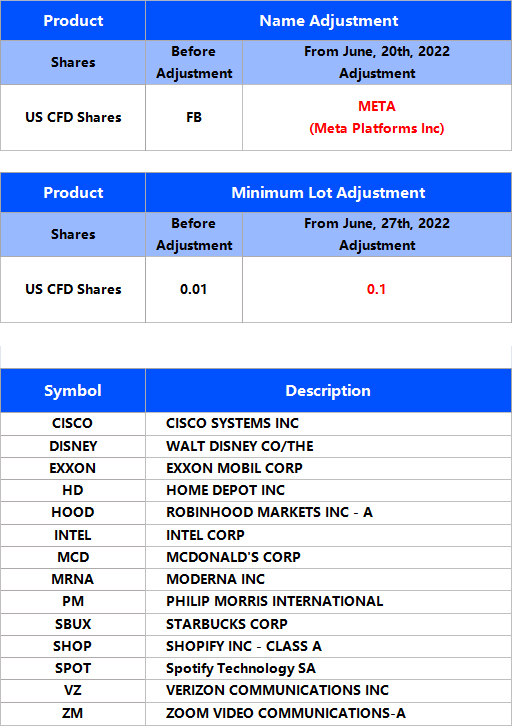Click the VZ symbol cell

coord(73,690)
